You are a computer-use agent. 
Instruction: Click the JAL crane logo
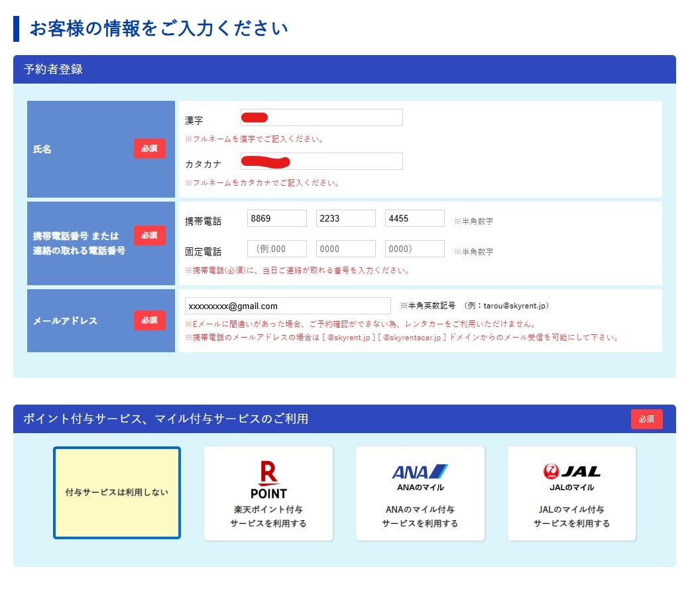point(571,472)
